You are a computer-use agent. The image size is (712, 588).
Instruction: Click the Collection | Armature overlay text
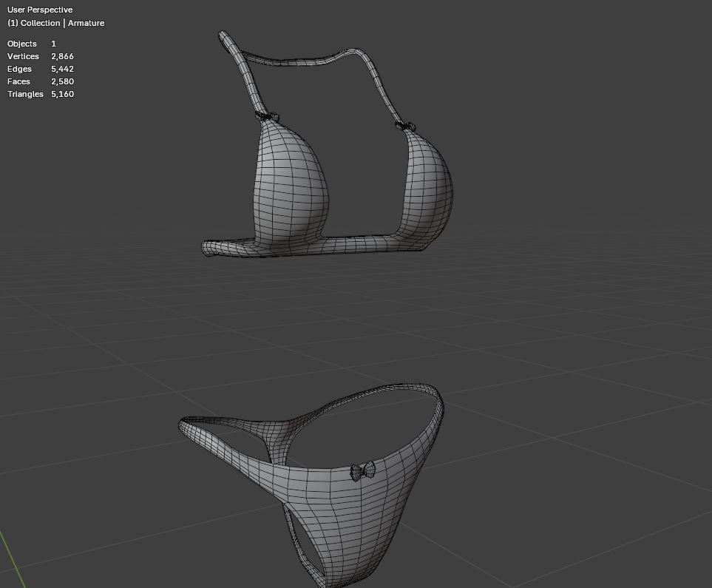tap(55, 23)
